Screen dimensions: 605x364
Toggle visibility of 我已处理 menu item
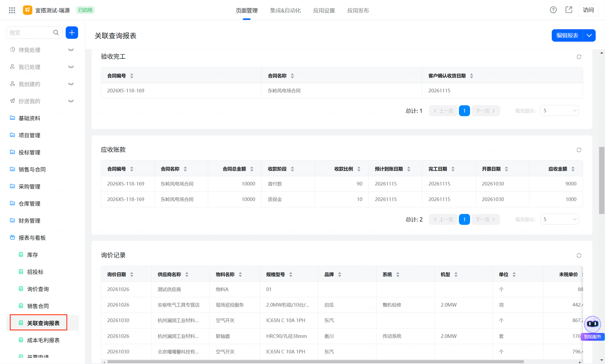pyautogui.click(x=71, y=67)
